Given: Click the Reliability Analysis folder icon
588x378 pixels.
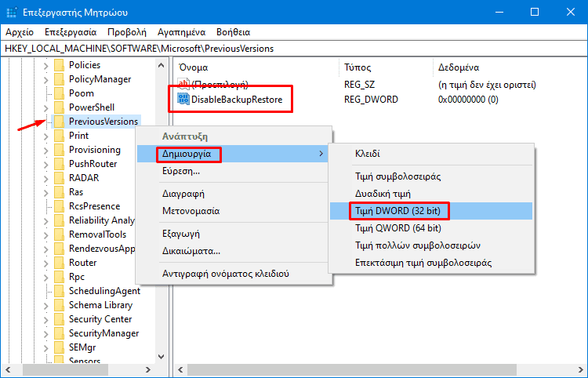Looking at the screenshot, I should (60, 220).
